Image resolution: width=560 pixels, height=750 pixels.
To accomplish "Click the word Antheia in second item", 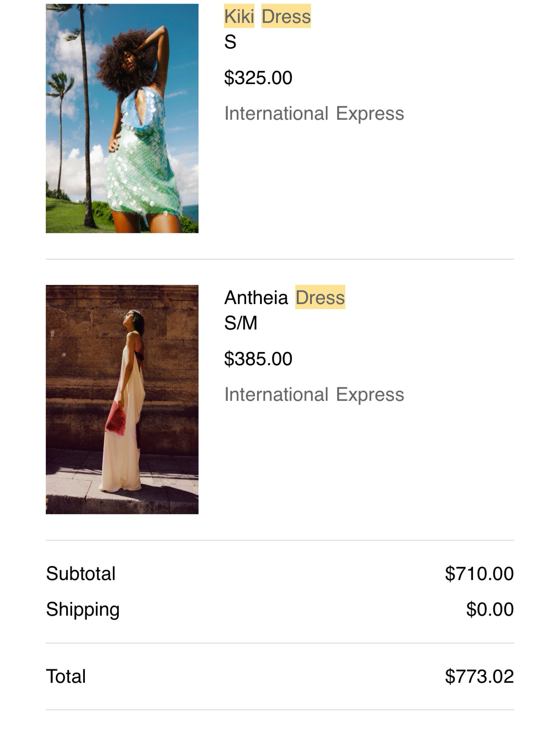I will pos(256,297).
